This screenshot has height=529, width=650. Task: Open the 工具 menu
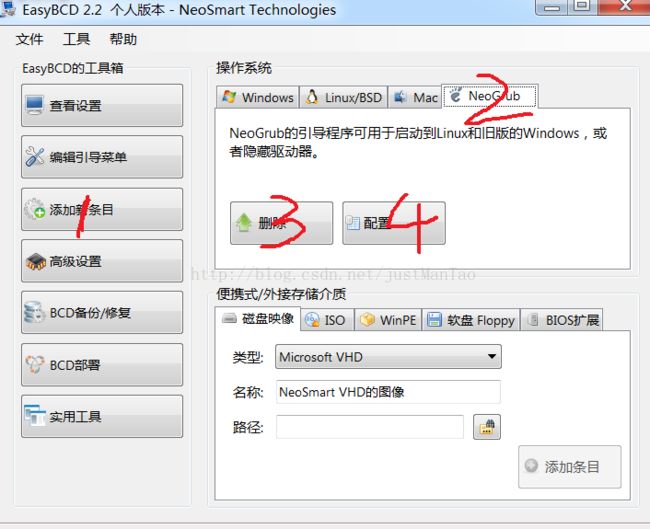(x=76, y=39)
